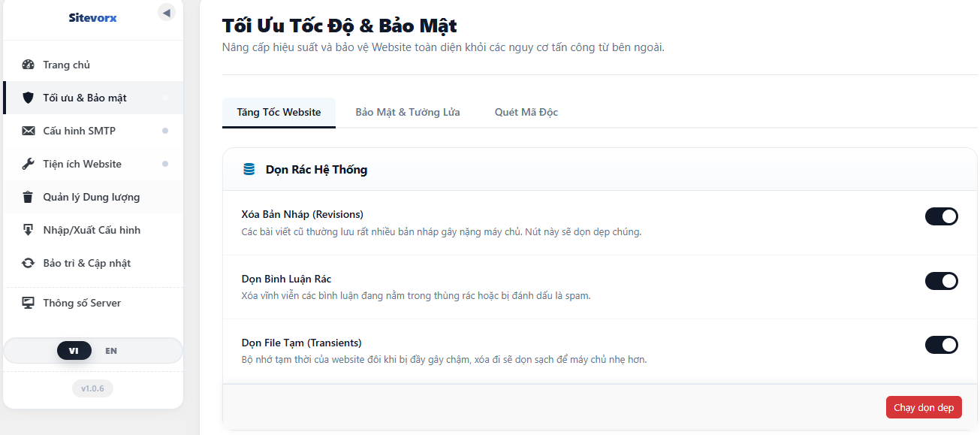Click the monitor icon for Thông số Server
The width and height of the screenshot is (980, 435).
pyautogui.click(x=29, y=303)
